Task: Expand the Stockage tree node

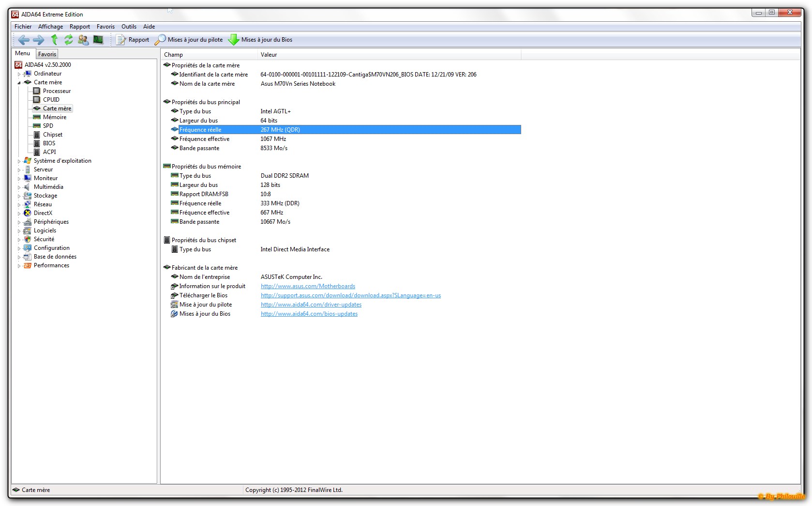Action: pyautogui.click(x=19, y=196)
